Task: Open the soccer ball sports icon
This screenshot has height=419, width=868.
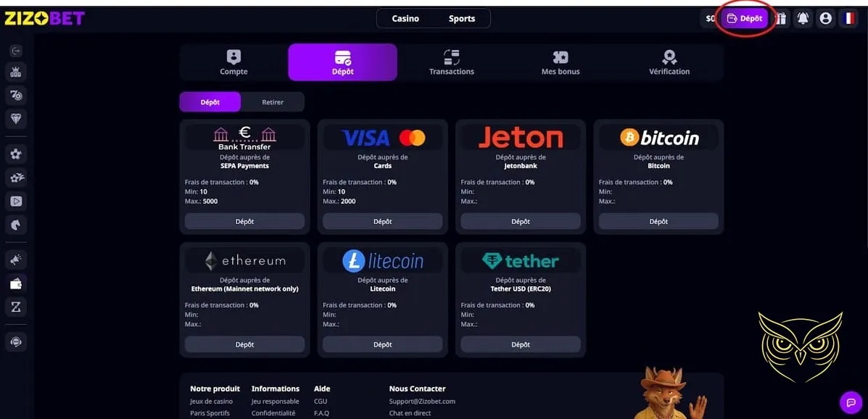Action: click(16, 154)
